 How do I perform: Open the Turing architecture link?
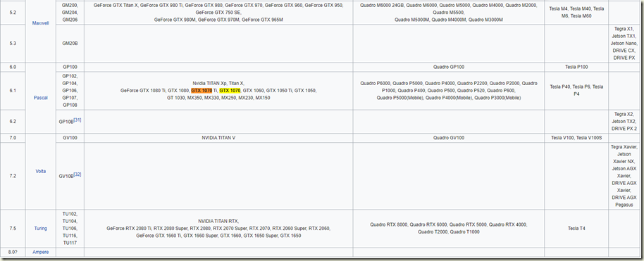click(x=40, y=228)
